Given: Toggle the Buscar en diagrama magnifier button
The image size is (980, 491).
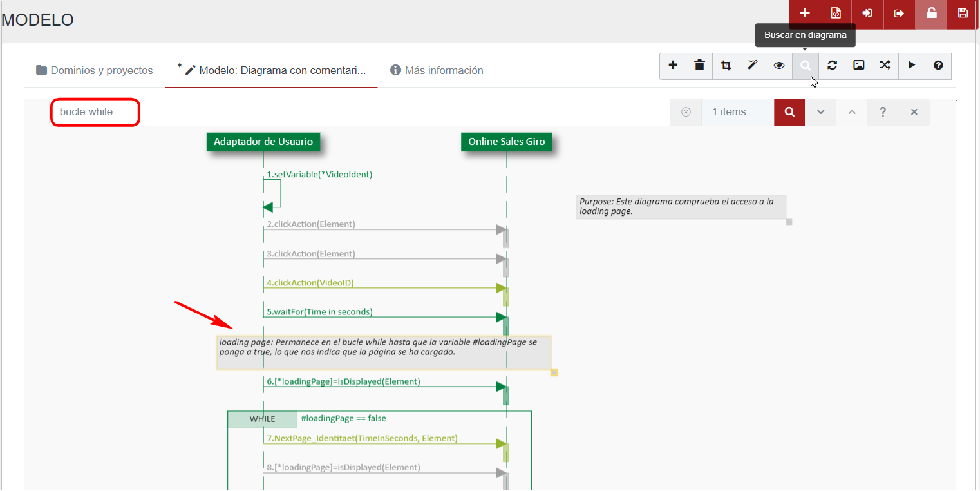Looking at the screenshot, I should [806, 65].
